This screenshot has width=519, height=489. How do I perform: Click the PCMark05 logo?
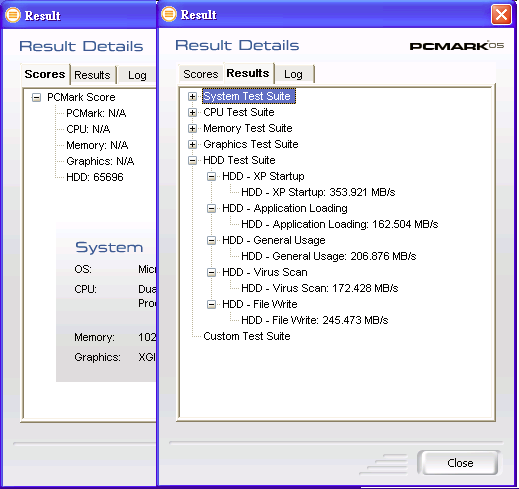click(x=457, y=46)
